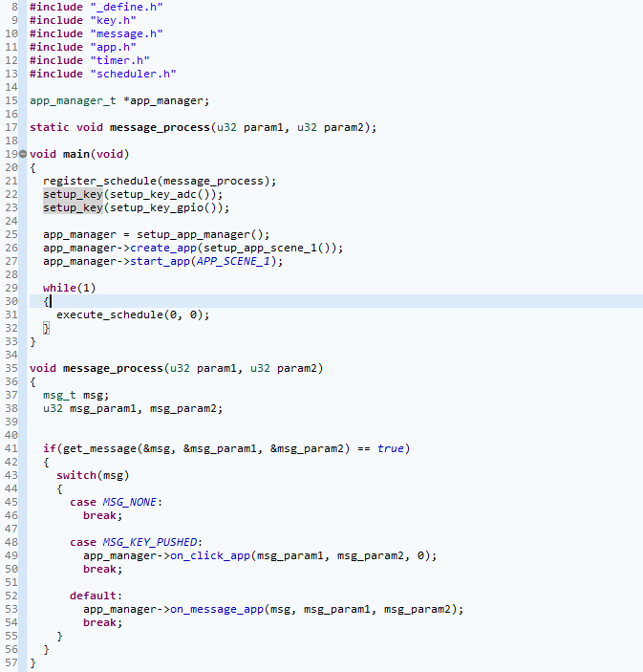This screenshot has height=672, width=643.
Task: Click the boxed closing brace on line 32
Action: [46, 328]
